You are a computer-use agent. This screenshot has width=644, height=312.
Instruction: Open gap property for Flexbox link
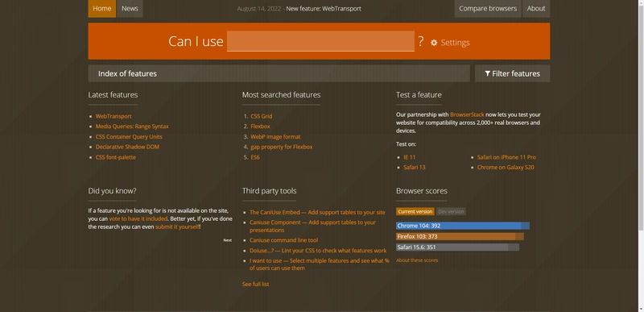tap(281, 147)
